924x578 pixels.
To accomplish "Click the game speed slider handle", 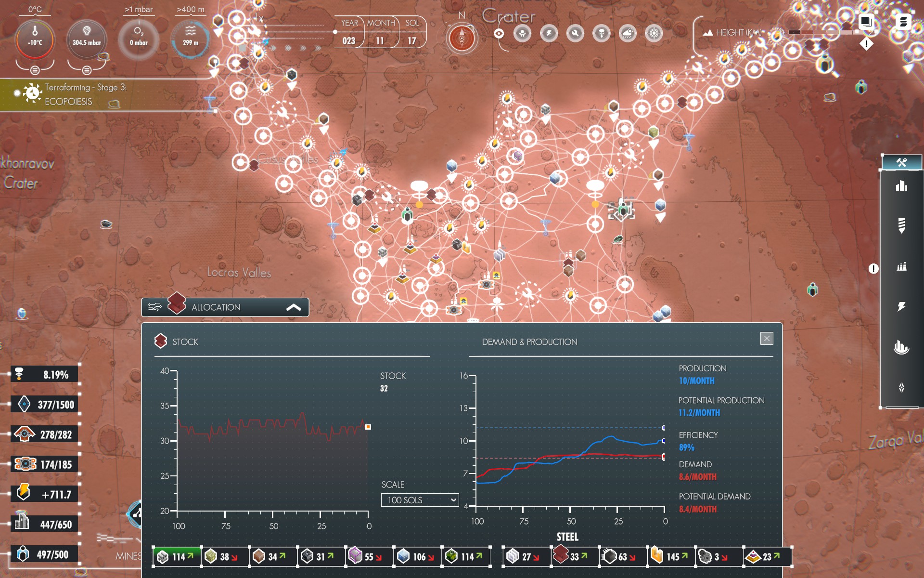I will tap(335, 32).
